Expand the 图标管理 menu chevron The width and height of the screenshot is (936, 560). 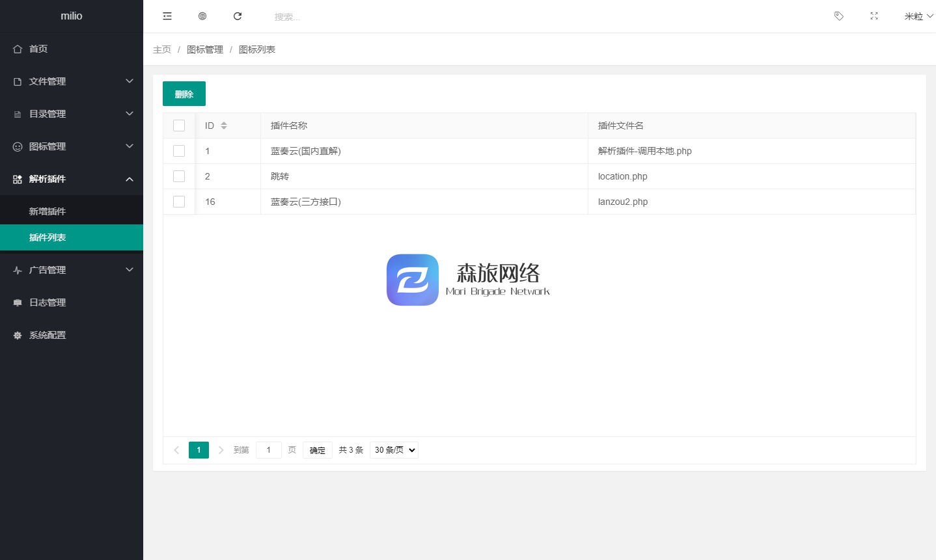click(130, 146)
